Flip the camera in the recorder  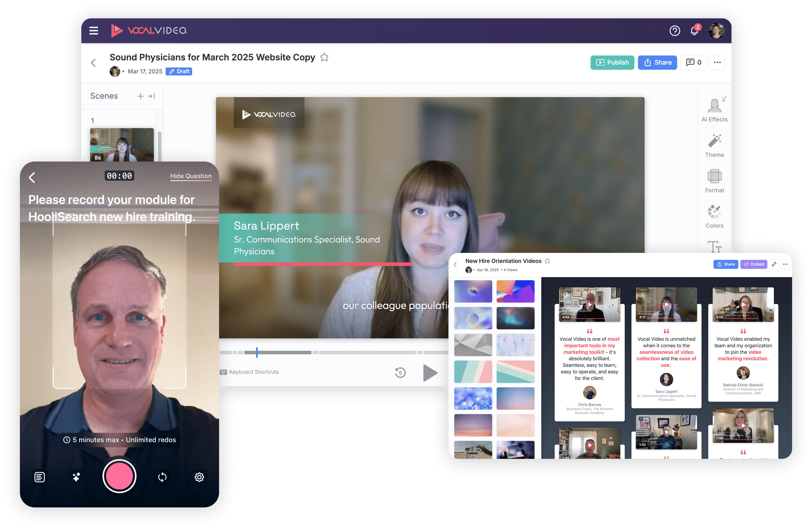[x=162, y=477]
